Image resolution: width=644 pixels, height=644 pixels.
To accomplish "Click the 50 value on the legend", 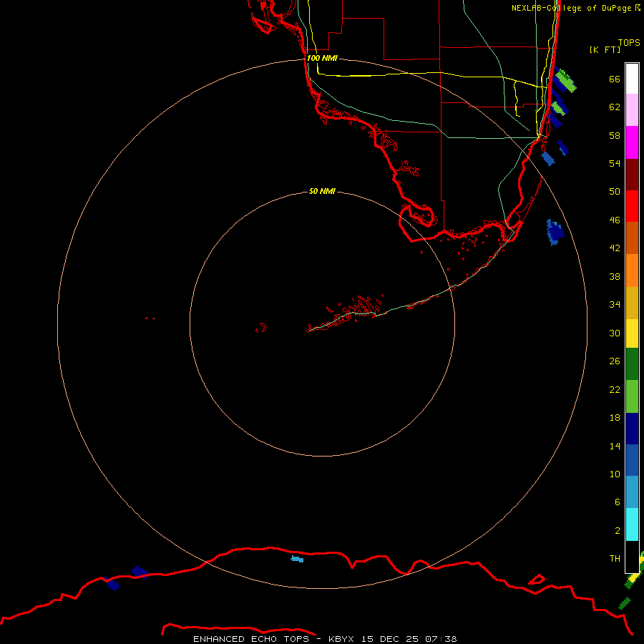I will pyautogui.click(x=615, y=192).
